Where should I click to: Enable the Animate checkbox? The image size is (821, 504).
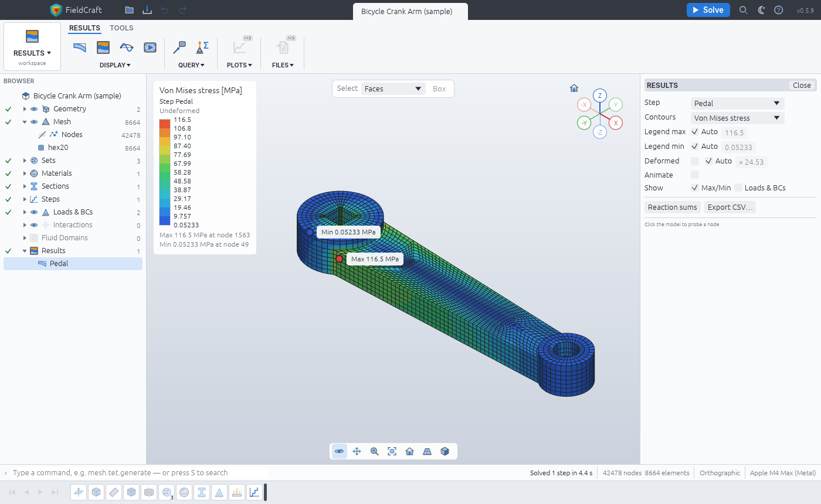coord(695,175)
